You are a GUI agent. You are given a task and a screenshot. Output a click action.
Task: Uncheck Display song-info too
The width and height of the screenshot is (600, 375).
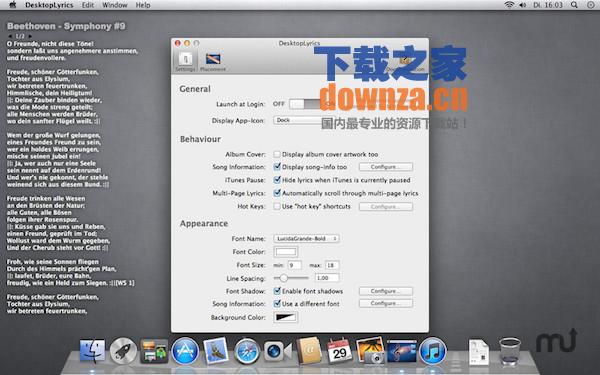coord(277,167)
